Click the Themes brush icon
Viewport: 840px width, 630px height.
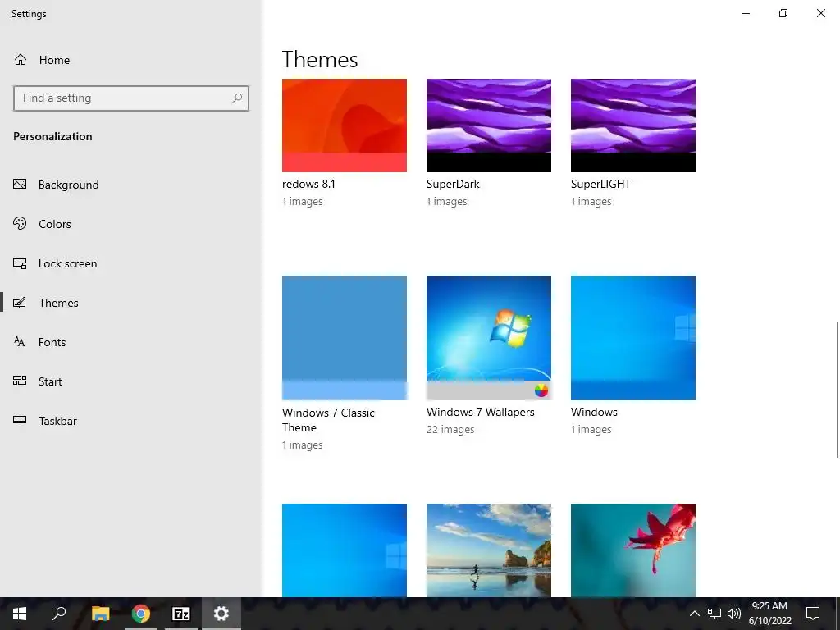click(20, 303)
